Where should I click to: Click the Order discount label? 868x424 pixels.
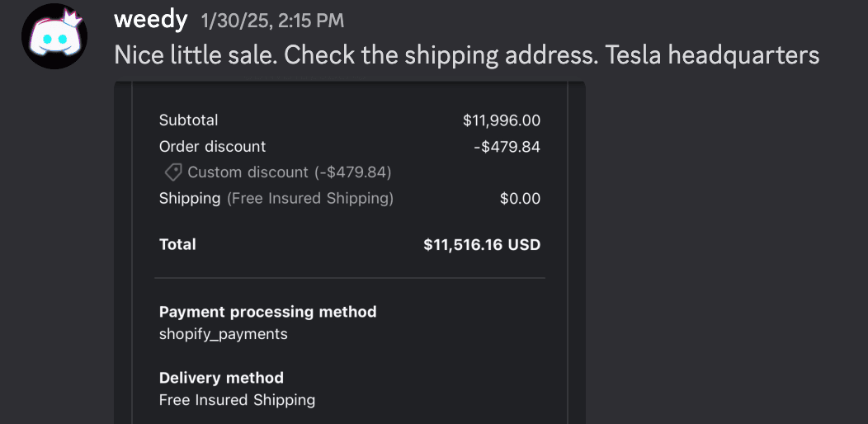tap(212, 147)
